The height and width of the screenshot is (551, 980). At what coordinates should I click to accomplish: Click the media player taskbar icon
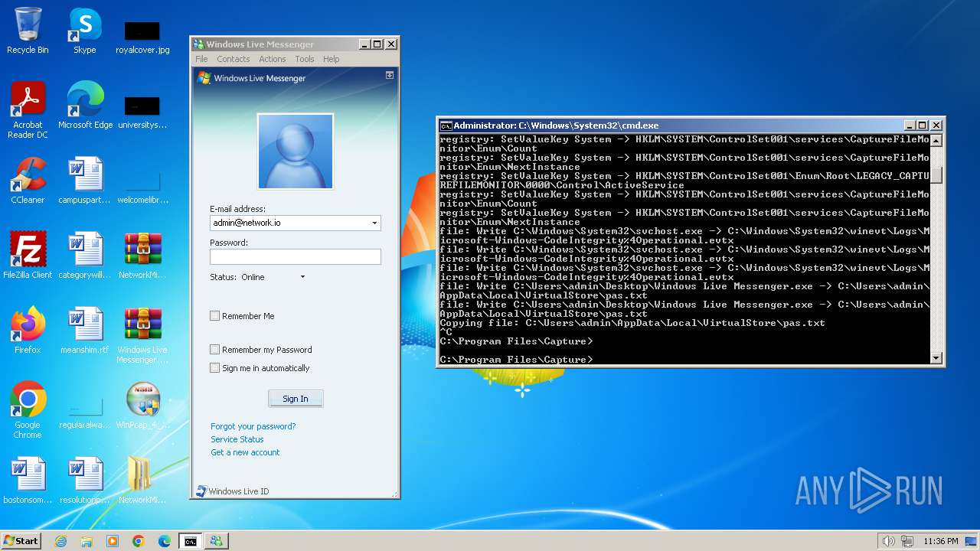click(x=113, y=541)
